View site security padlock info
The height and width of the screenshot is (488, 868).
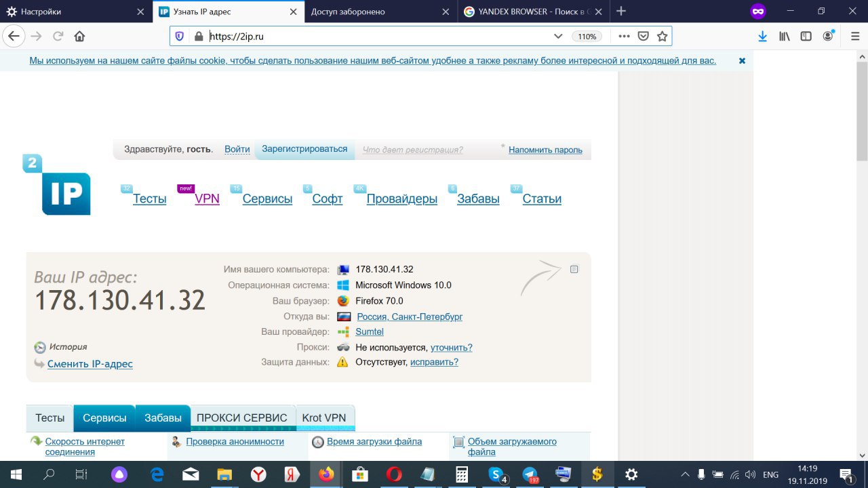click(x=199, y=36)
